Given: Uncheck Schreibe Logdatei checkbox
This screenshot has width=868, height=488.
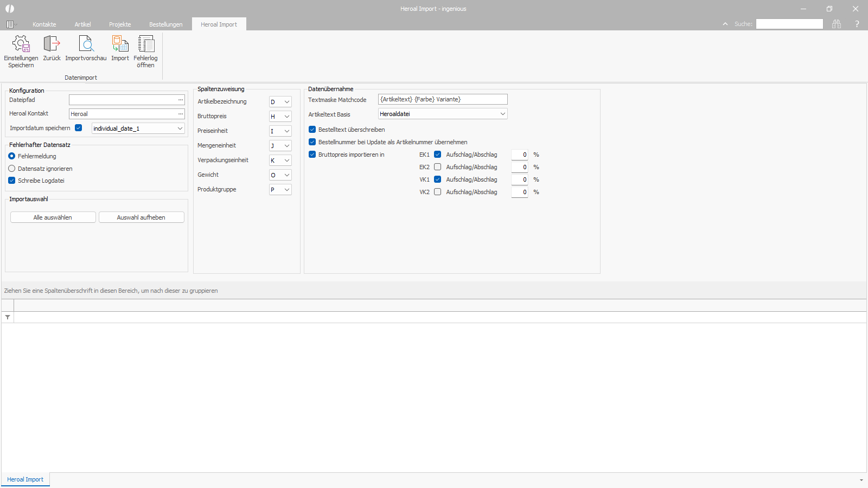Looking at the screenshot, I should pos(12,181).
